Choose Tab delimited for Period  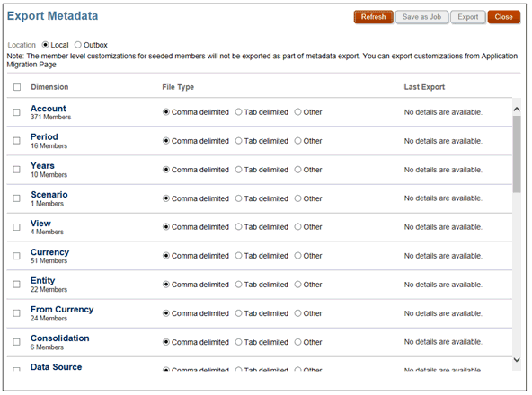pos(238,141)
